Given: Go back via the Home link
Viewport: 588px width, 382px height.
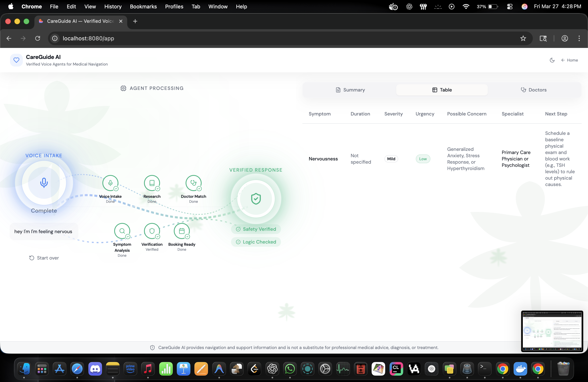Looking at the screenshot, I should pyautogui.click(x=569, y=60).
